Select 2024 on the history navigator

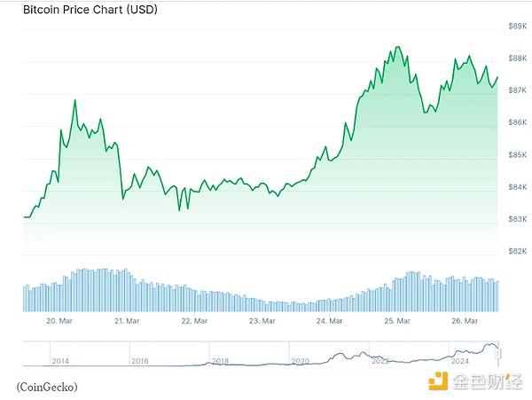pos(459,362)
